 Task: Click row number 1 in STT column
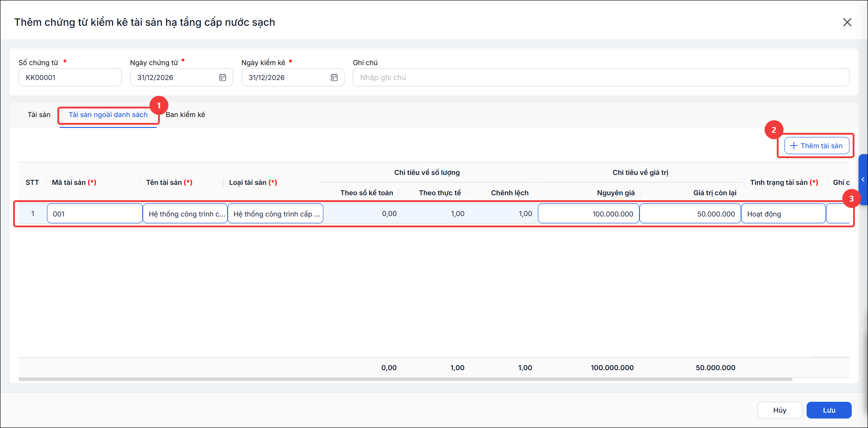tap(33, 214)
